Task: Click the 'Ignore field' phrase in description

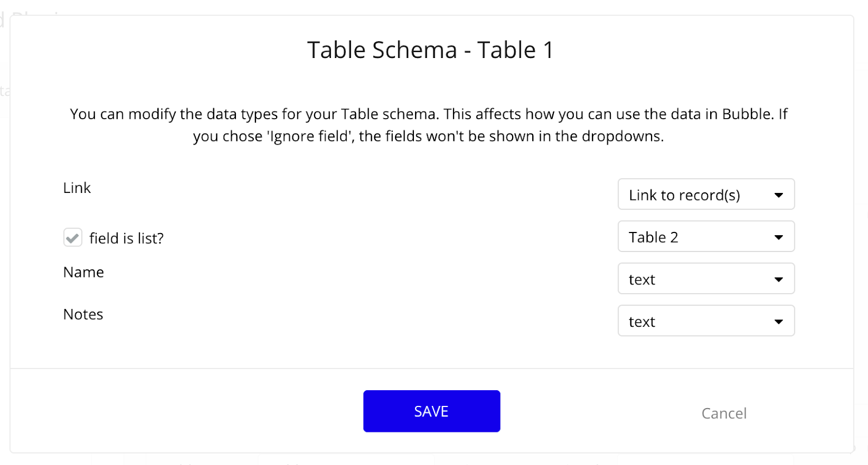Action: 309,137
